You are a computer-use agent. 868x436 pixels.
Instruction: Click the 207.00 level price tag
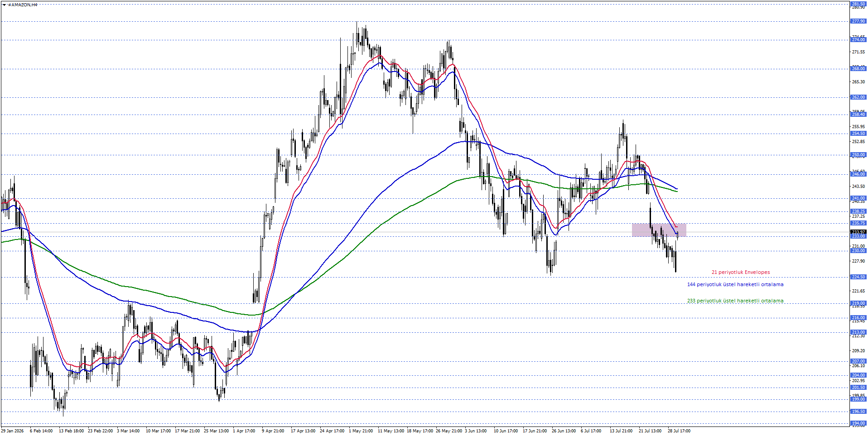point(858,361)
